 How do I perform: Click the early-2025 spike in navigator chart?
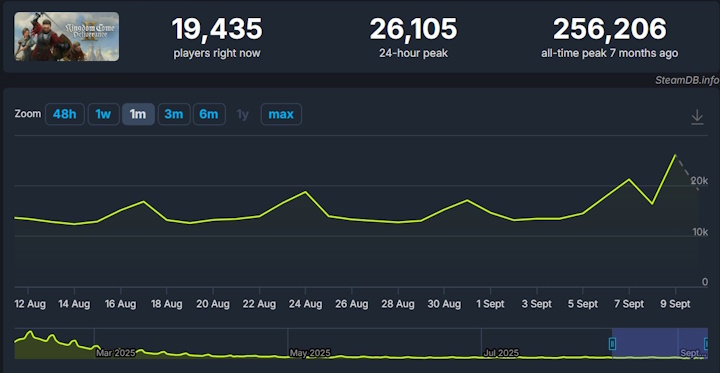(x=30, y=333)
